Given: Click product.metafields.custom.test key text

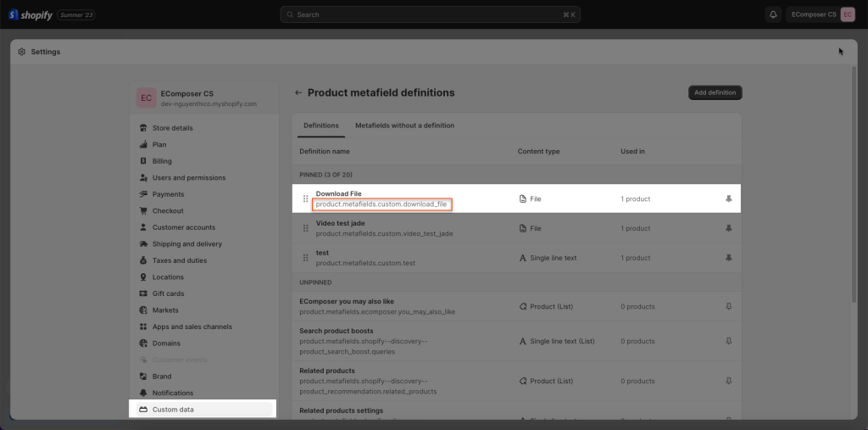Looking at the screenshot, I should tap(365, 263).
